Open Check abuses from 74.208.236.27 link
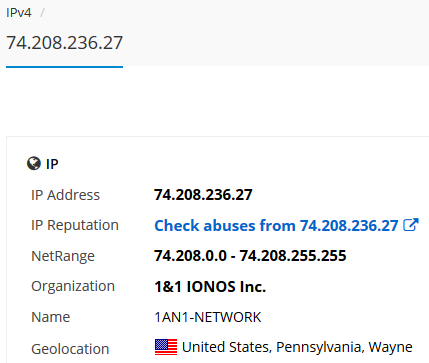 (x=276, y=226)
